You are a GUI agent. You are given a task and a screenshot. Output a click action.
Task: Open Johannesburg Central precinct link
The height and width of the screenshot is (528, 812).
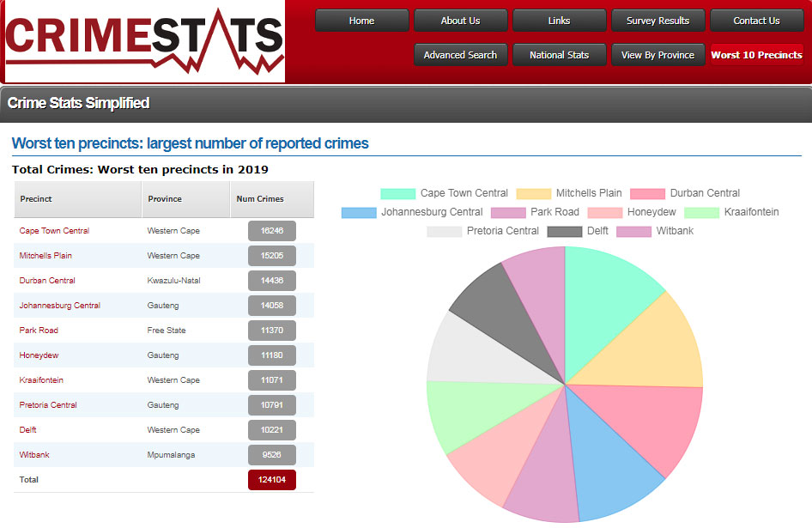pos(59,306)
